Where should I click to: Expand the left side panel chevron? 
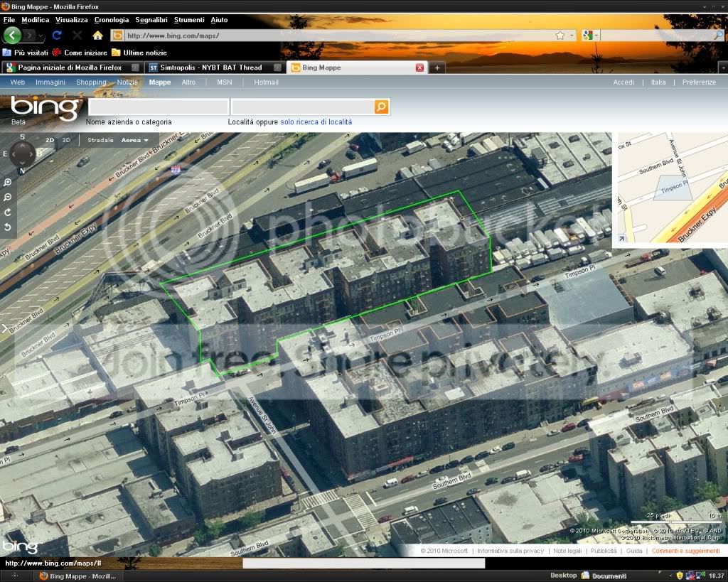coord(4,328)
